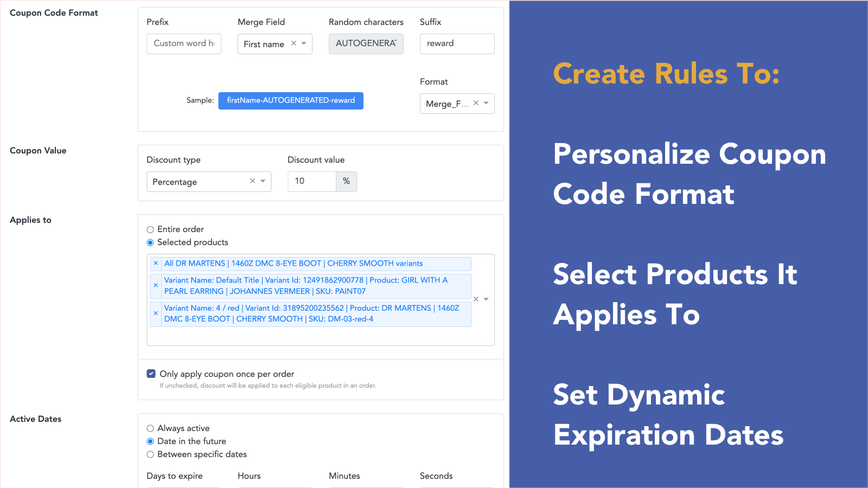Remove the "First name" merge field selection
Screen dimensions: 868x488
point(293,43)
